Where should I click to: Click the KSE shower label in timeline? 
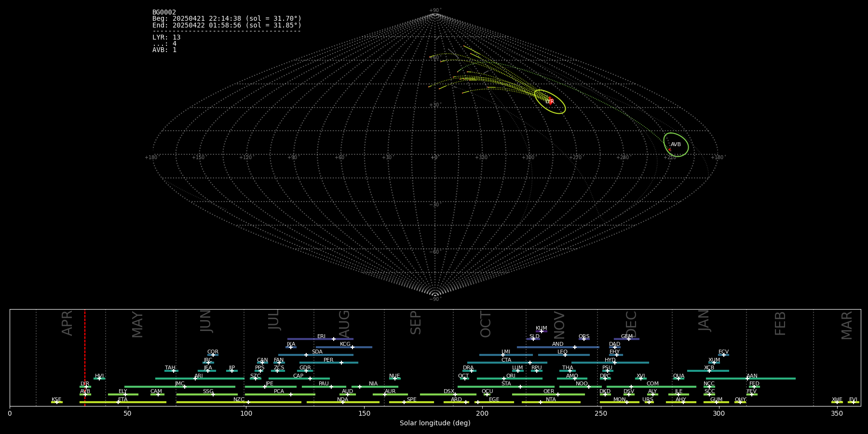click(x=56, y=400)
